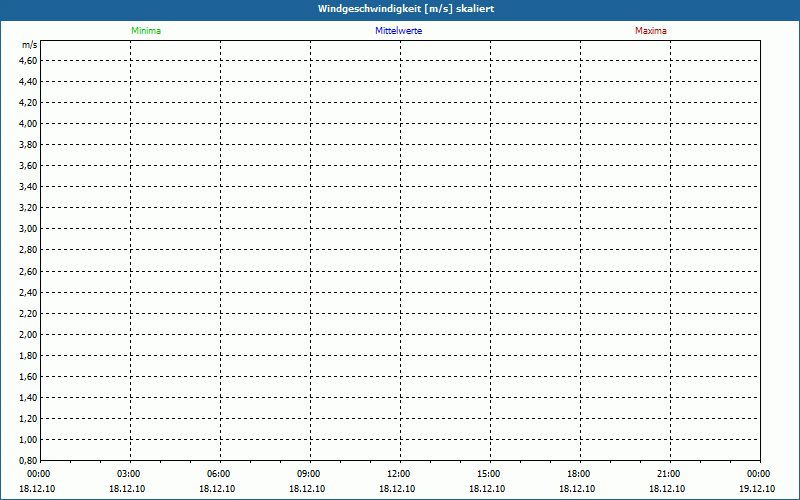This screenshot has height=500, width=800.
Task: Click the 3,60 y-axis value
Action: tap(28, 166)
